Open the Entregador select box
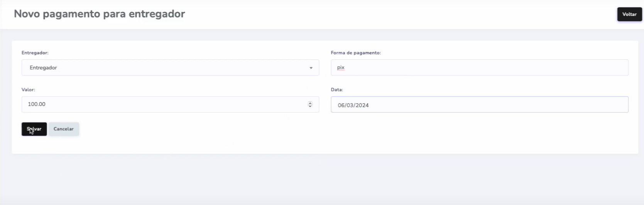Viewport: 644px width, 205px height. point(170,67)
